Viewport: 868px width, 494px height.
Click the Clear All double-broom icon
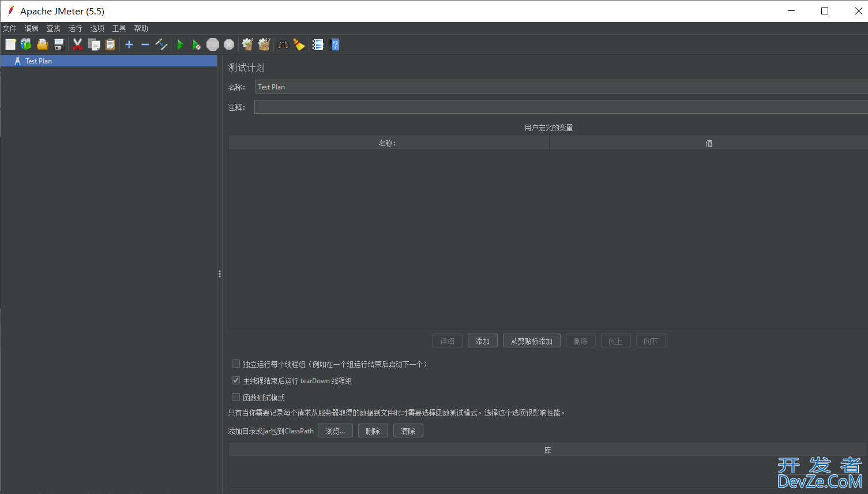click(x=264, y=44)
